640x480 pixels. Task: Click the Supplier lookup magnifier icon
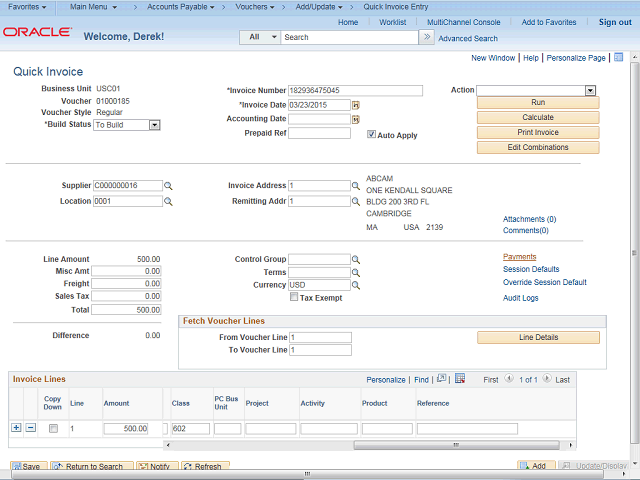pos(169,186)
